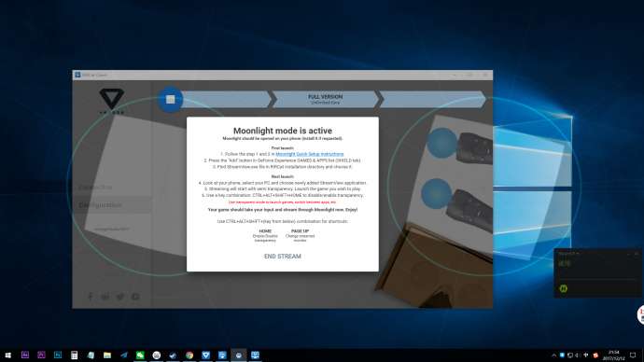The height and width of the screenshot is (362, 644).
Task: Open Adobe Photoshop from the taskbar
Action: point(58,355)
